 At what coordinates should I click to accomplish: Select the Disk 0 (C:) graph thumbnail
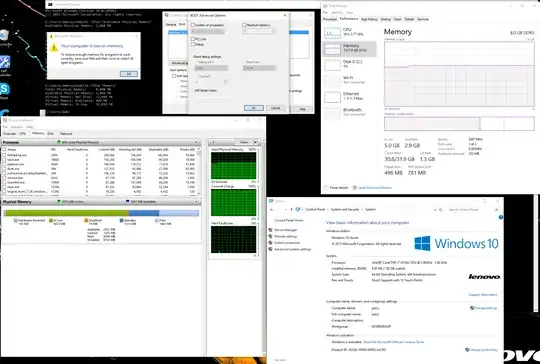(333, 65)
